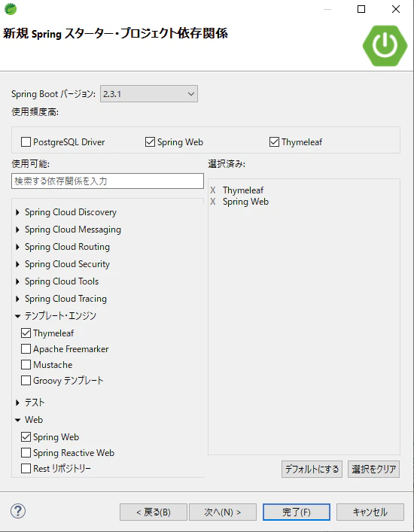
Task: Check the Groovy テンプレート checkbox
Action: [26, 380]
